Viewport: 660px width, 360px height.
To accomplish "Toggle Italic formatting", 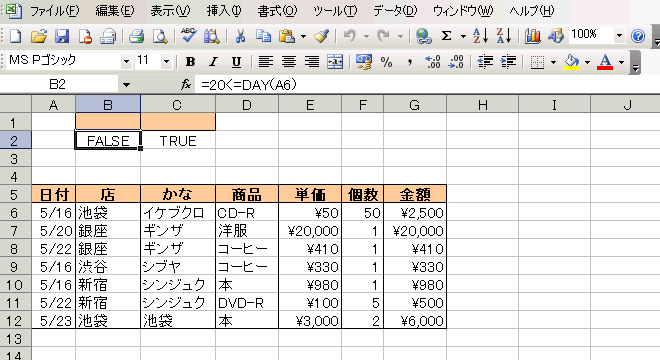I will pyautogui.click(x=213, y=62).
